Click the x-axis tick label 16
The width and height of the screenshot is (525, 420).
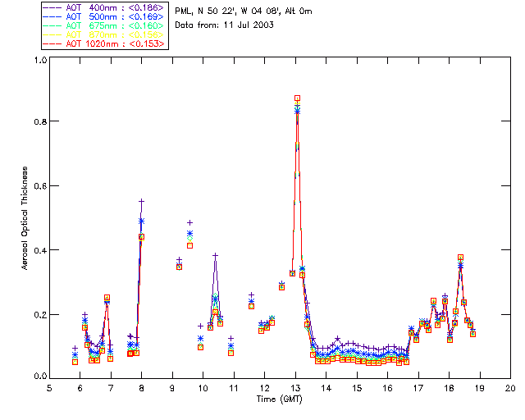coord(387,388)
